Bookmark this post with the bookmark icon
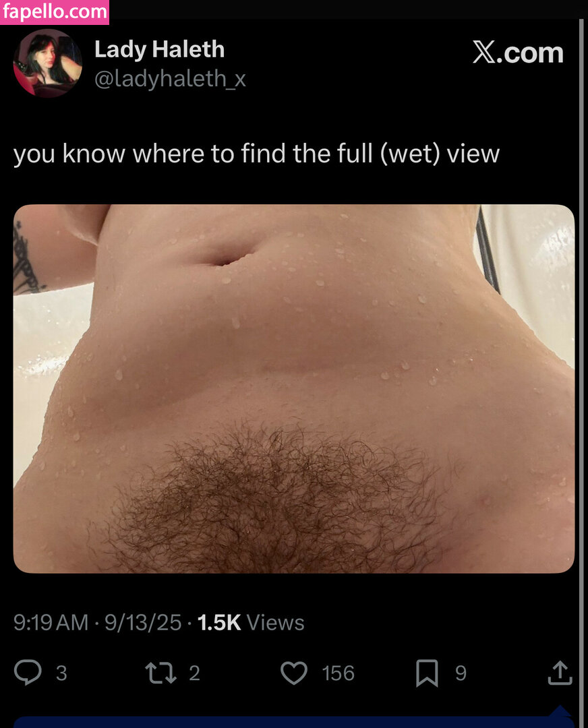Screen dimensions: 588x728 click(x=427, y=673)
